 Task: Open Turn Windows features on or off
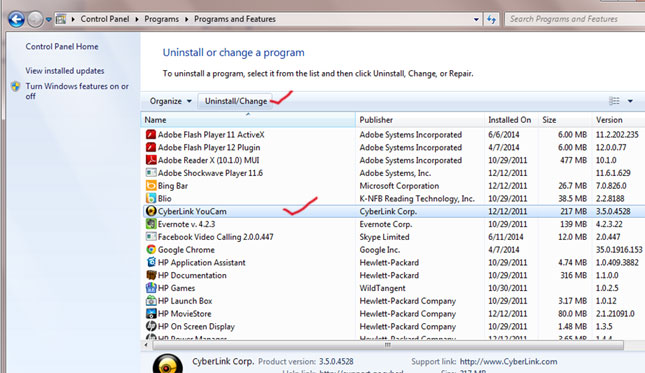pyautogui.click(x=77, y=91)
